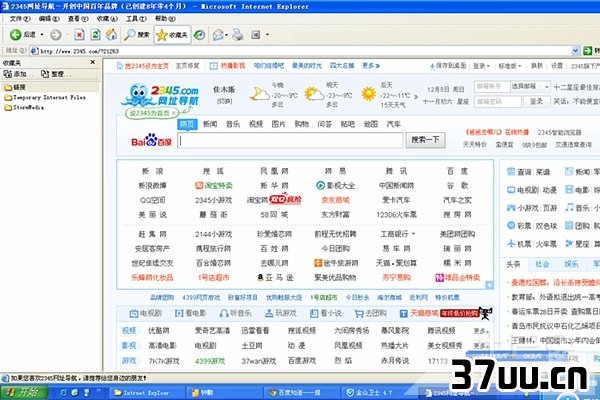Click the 看小说 book icon
This screenshot has width=600, height=400.
pyautogui.click(x=314, y=313)
